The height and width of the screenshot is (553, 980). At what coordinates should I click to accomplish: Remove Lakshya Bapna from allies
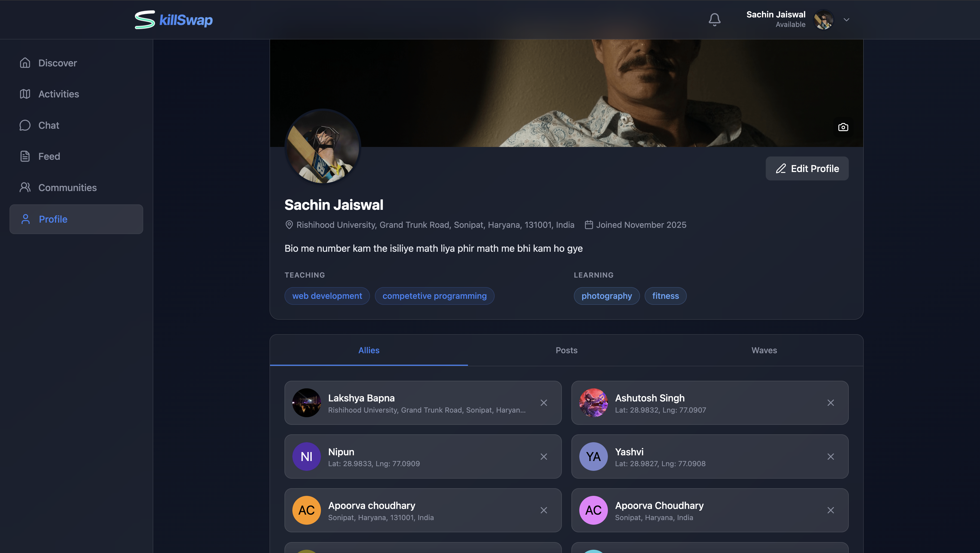[544, 403]
